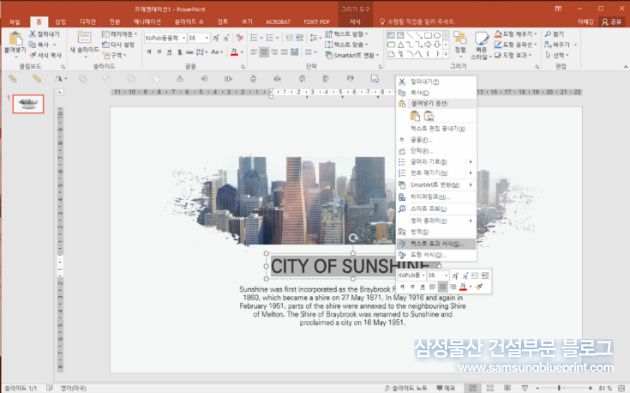Image resolution: width=630 pixels, height=393 pixels.
Task: Open Font... in the context menu
Action: pyautogui.click(x=436, y=139)
